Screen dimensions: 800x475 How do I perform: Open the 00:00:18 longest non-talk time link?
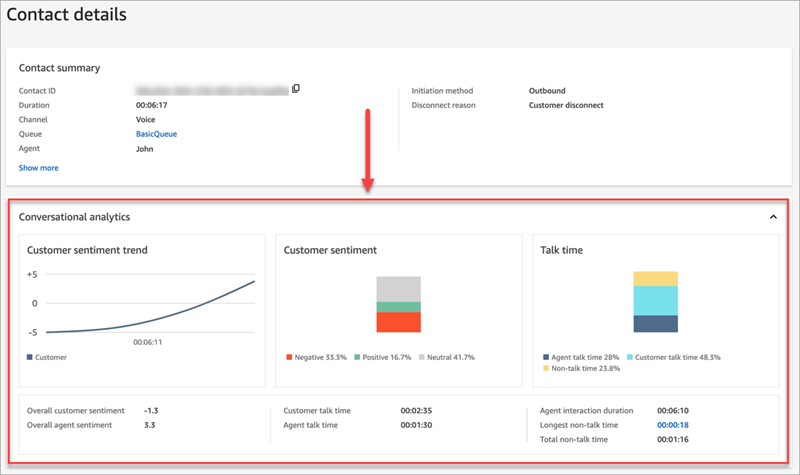click(x=671, y=424)
